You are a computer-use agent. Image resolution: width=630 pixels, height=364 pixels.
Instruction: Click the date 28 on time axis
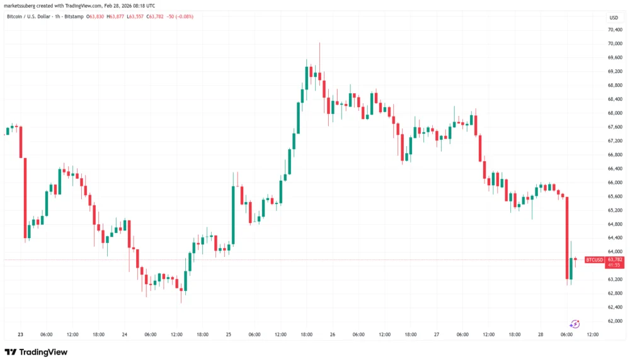[x=541, y=334]
